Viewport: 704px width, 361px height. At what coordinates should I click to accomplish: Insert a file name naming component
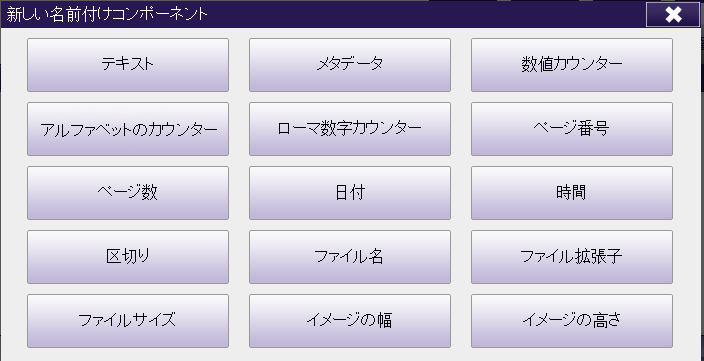click(350, 257)
